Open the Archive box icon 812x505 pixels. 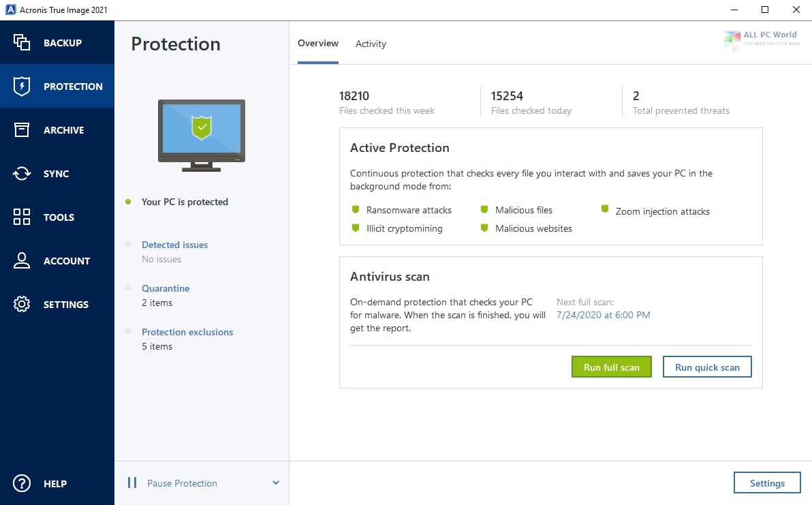click(21, 129)
